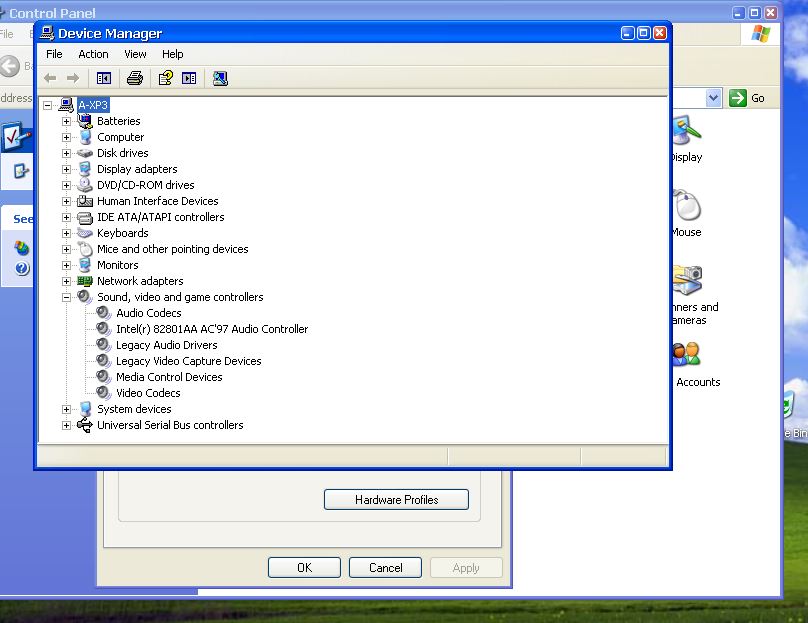Click the DVD/CD-ROM drives icon
This screenshot has height=623, width=808.
[85, 185]
